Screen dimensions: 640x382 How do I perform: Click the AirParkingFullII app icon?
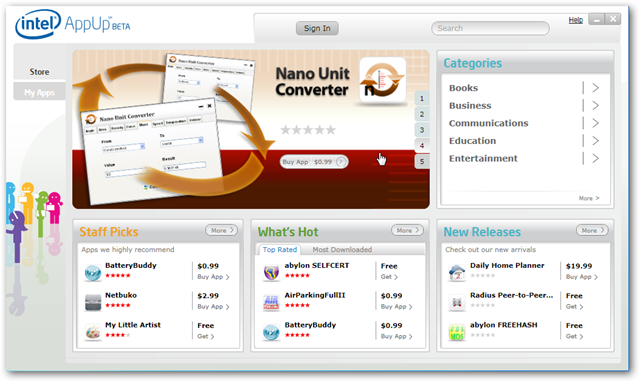(x=271, y=302)
